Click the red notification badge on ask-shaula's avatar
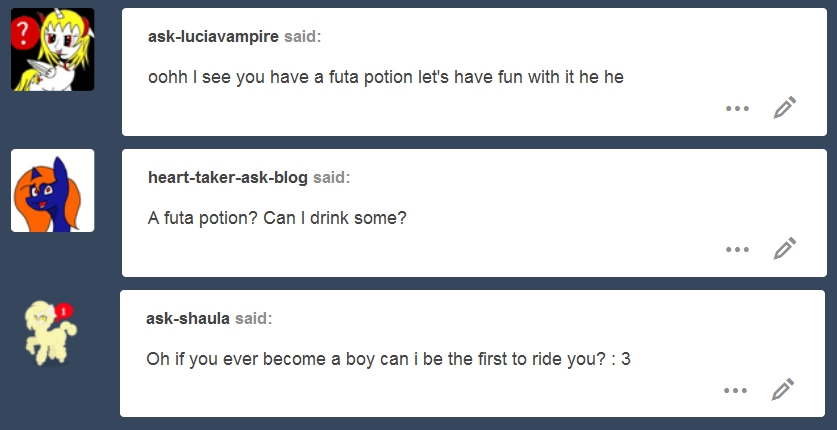The image size is (837, 430). click(65, 312)
